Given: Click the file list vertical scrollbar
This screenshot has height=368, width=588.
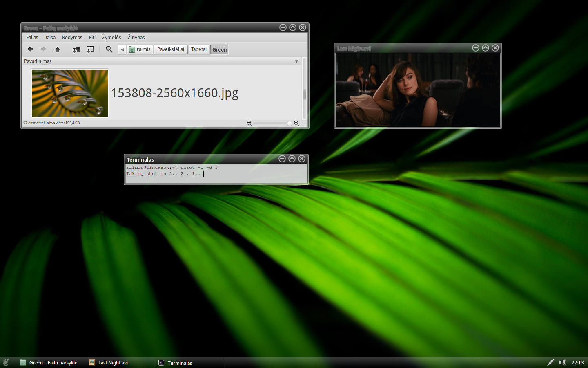Looking at the screenshot, I should tap(305, 88).
